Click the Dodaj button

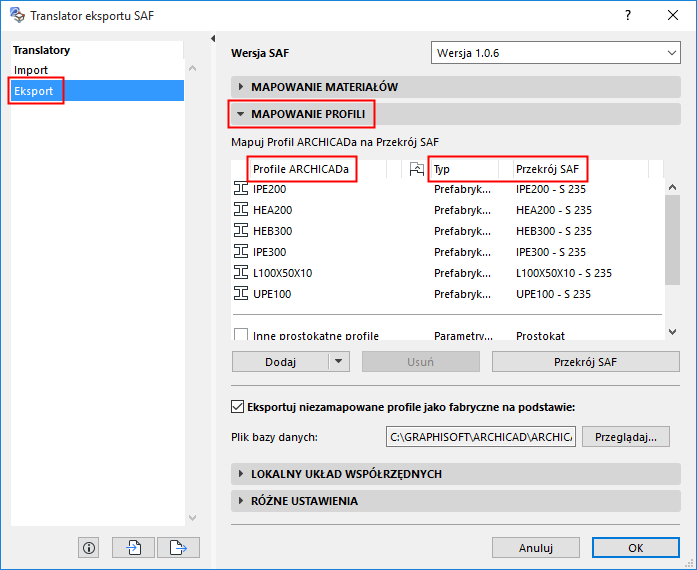pyautogui.click(x=280, y=361)
